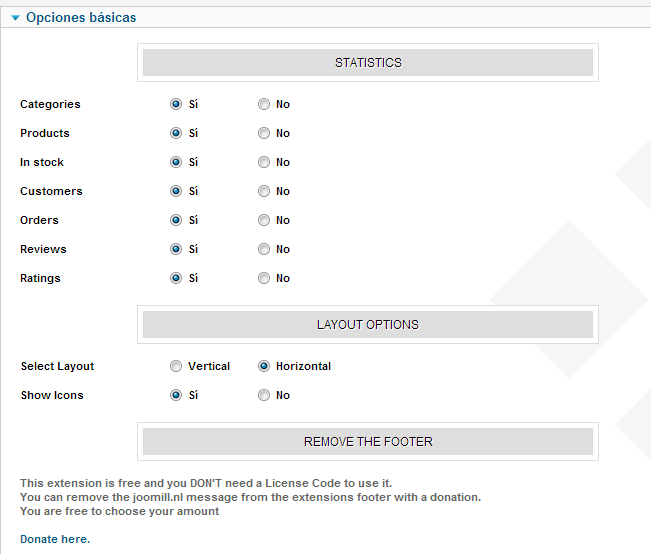The image size is (651, 554).
Task: Click the Opciones básicas panel title
Action: tap(81, 17)
